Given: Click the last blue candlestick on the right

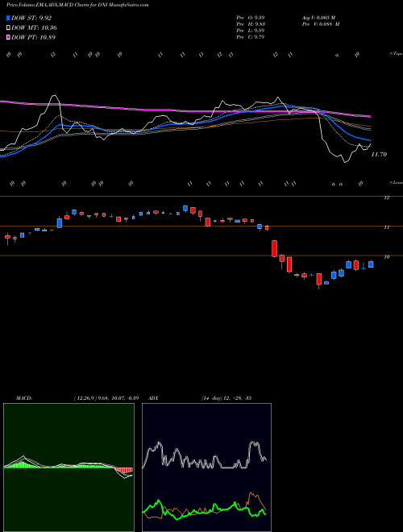Looking at the screenshot, I should pos(371,264).
